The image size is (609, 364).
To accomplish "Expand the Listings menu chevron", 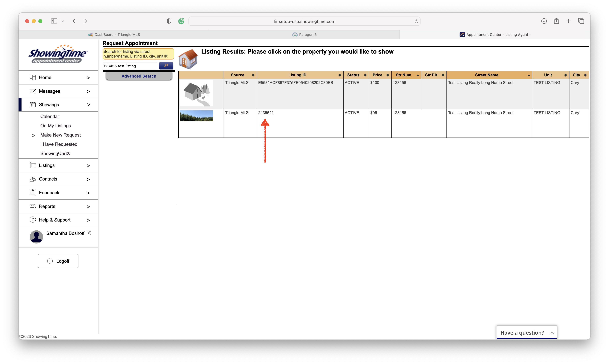I will (88, 166).
